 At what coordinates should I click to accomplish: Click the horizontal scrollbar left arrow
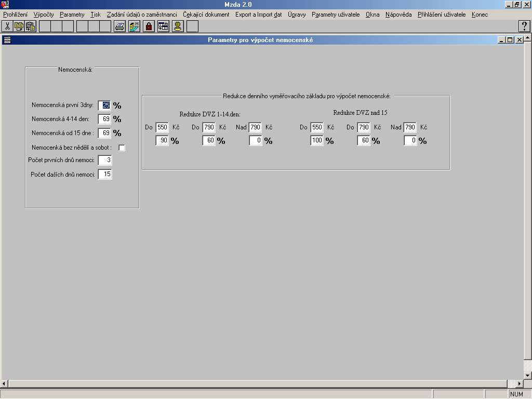tap(4, 384)
